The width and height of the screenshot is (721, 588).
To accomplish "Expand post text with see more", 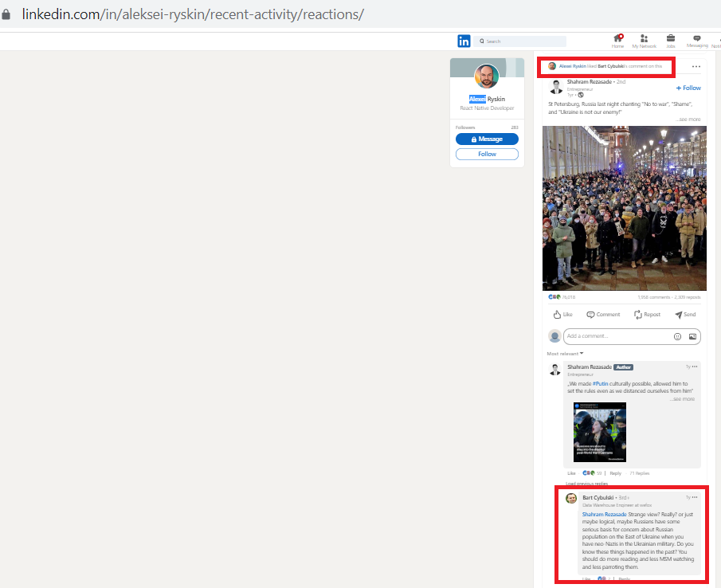I will click(x=688, y=120).
